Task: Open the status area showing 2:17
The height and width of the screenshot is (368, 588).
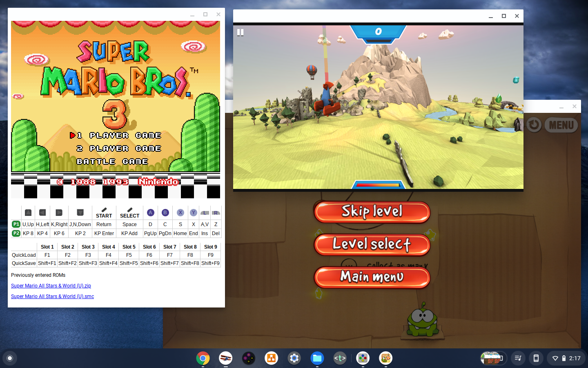Action: (566, 358)
